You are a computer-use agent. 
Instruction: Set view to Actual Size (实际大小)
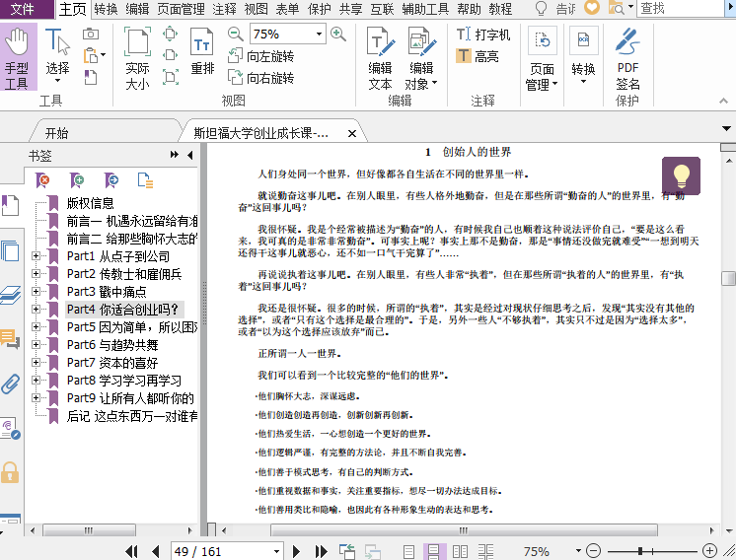137,58
